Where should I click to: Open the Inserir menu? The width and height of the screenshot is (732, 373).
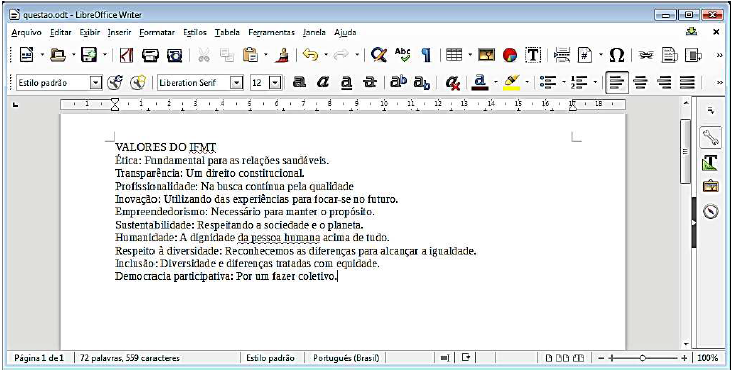(x=120, y=32)
